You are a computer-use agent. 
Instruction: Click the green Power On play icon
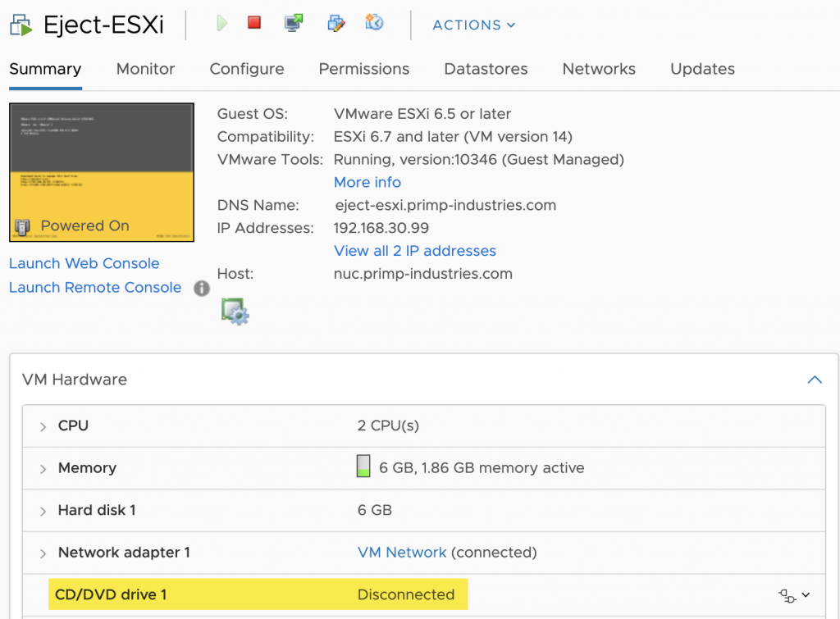[x=221, y=24]
